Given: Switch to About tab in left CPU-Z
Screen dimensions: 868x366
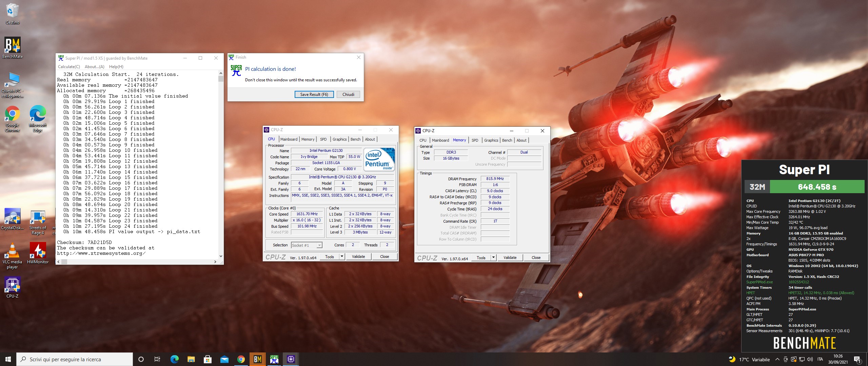Looking at the screenshot, I should [370, 139].
